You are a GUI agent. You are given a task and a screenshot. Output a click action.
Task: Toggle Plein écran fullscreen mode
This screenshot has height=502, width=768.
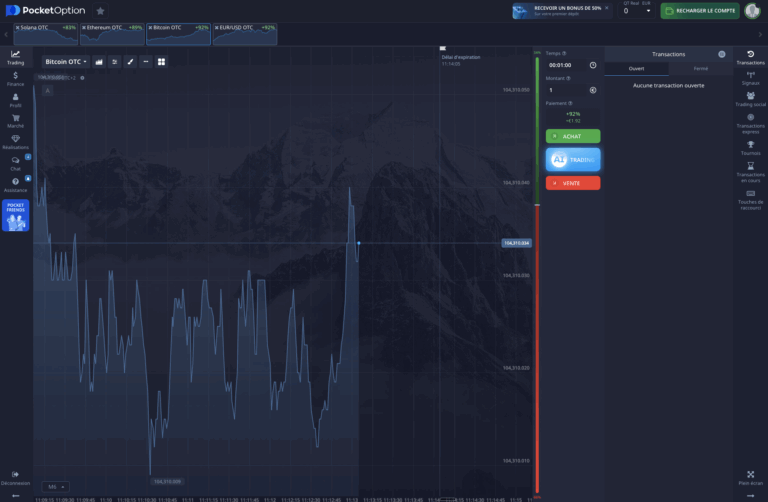click(x=750, y=478)
